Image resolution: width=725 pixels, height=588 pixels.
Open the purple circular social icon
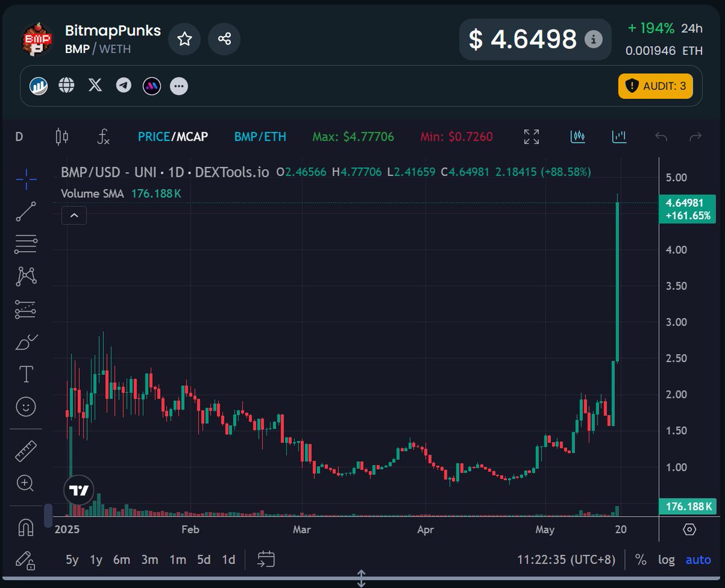(x=151, y=86)
